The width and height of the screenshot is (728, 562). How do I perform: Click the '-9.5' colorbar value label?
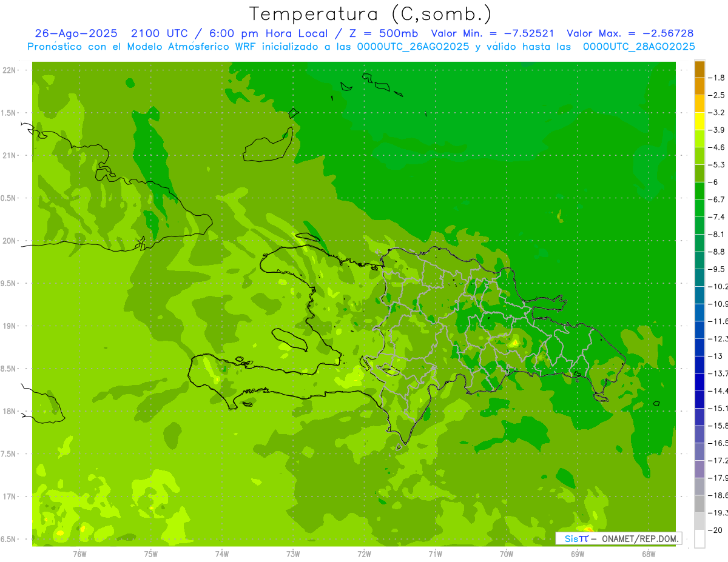[717, 269]
